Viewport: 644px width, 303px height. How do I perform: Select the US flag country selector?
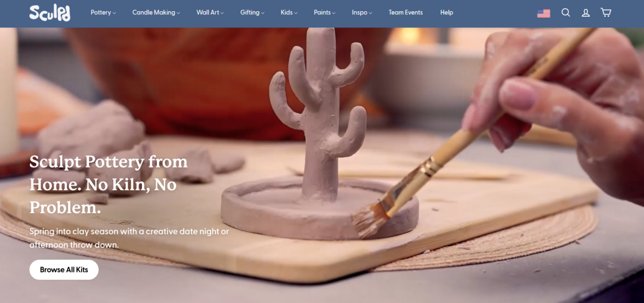(x=544, y=14)
